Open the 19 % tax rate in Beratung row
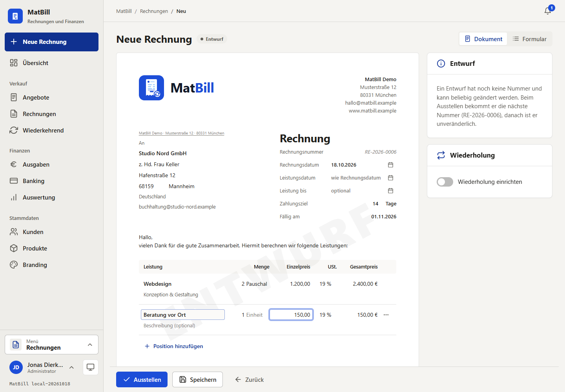The height and width of the screenshot is (392, 565). 325,315
